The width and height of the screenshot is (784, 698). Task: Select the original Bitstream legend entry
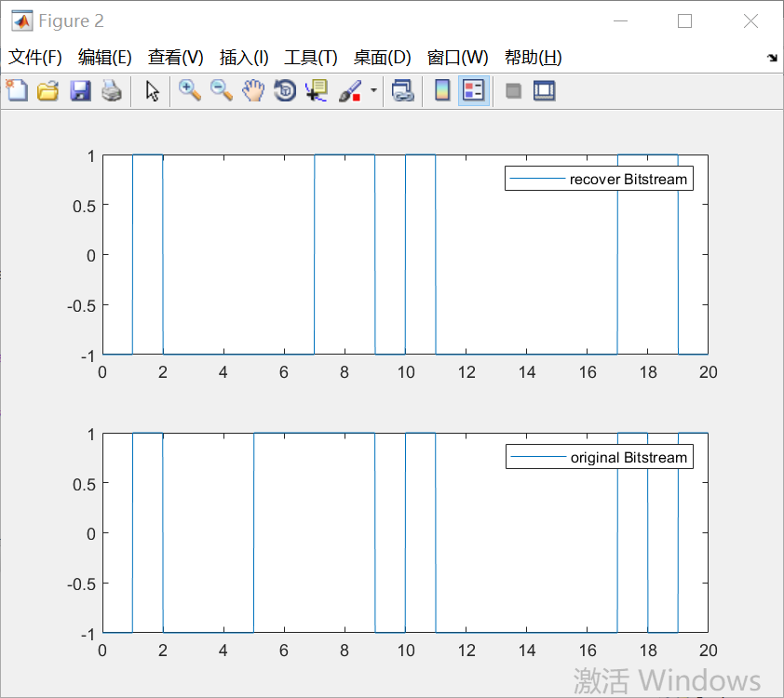(x=599, y=457)
